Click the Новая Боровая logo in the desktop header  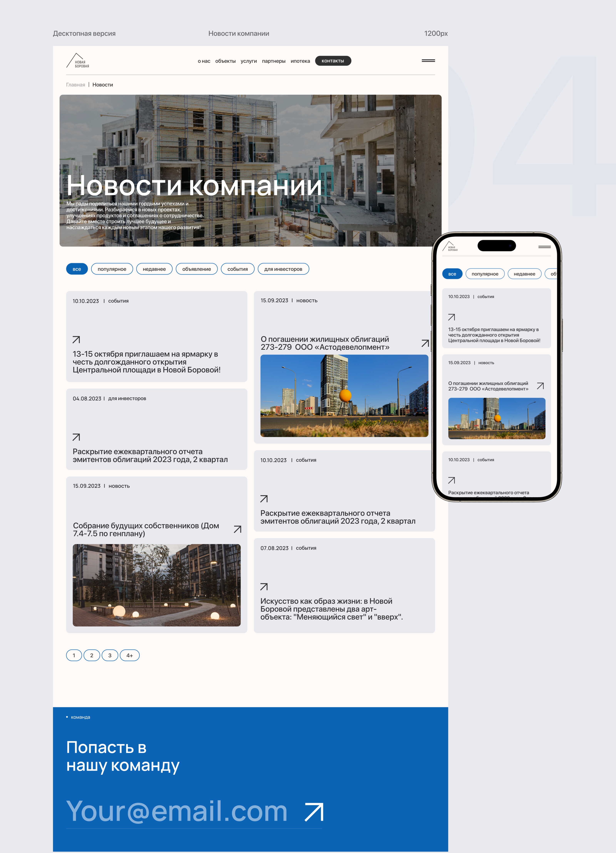point(78,61)
